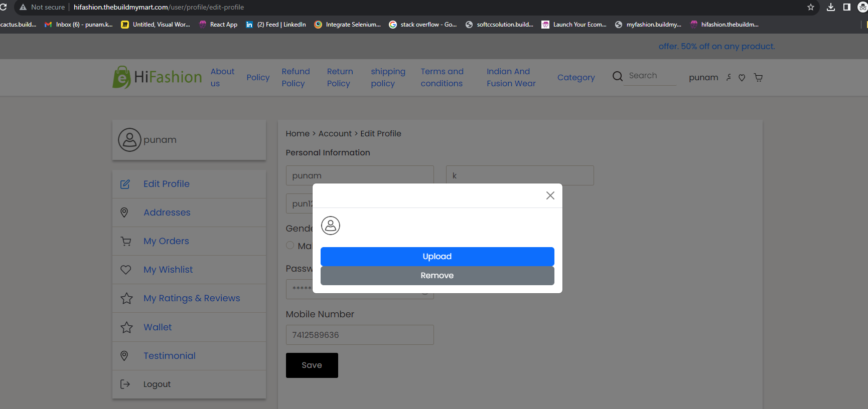Viewport: 868px width, 409px height.
Task: Open the wishlist heart icon in header
Action: click(742, 78)
